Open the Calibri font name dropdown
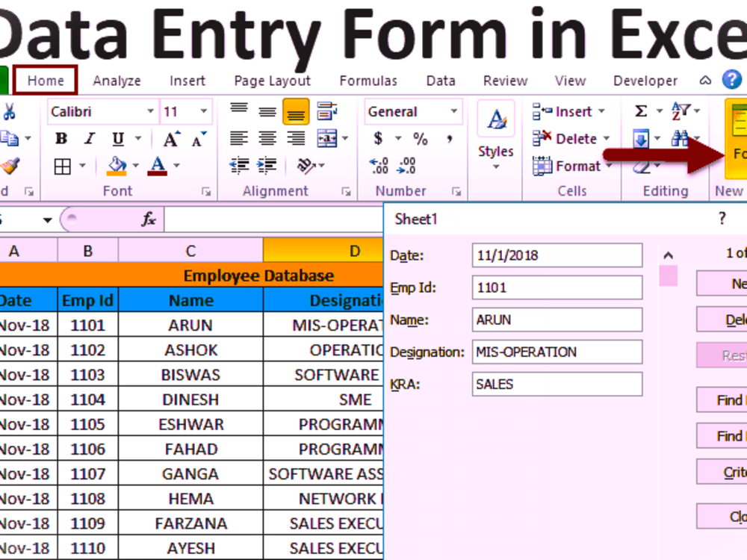The height and width of the screenshot is (560, 747). pos(150,111)
